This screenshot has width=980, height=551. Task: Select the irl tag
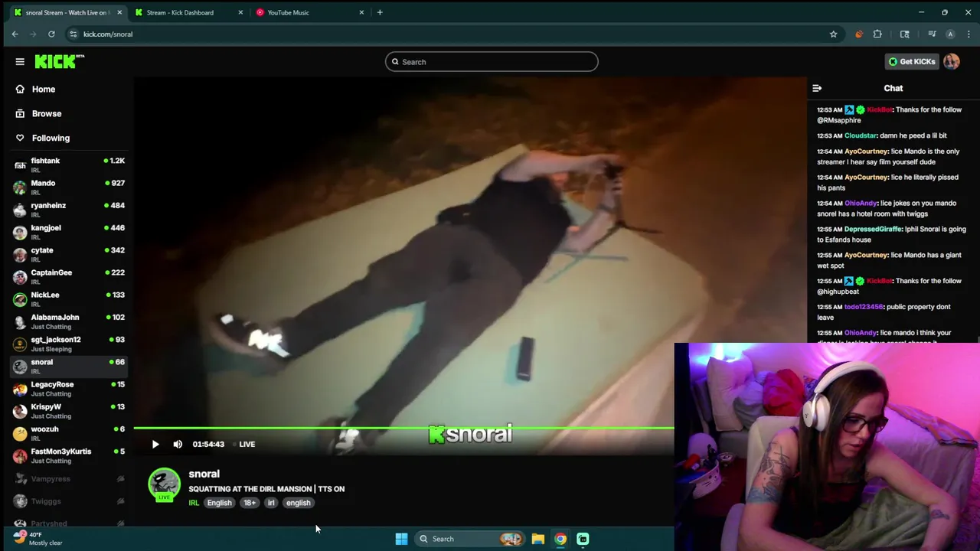(x=271, y=503)
